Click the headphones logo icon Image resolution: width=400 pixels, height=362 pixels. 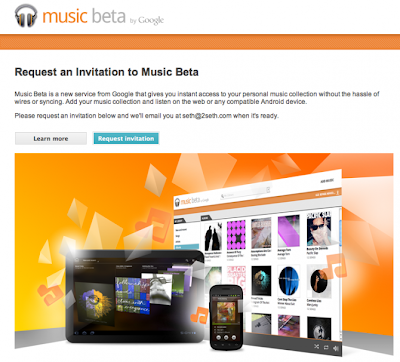(26, 15)
